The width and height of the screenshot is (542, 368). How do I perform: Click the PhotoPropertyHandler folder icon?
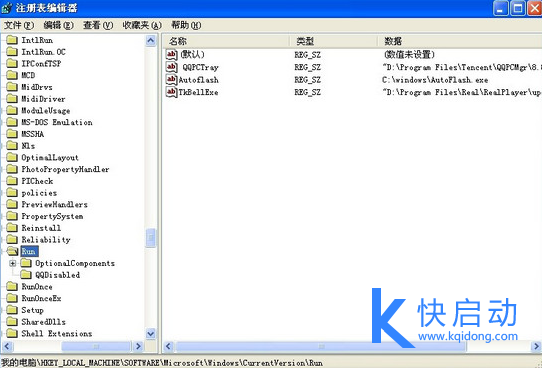click(x=12, y=169)
